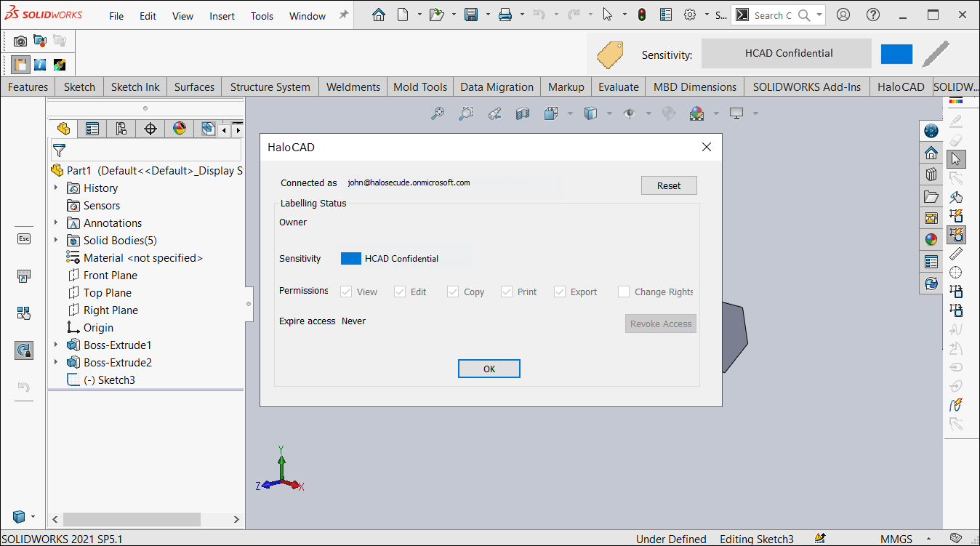Click the sensitivity label tag icon
The width and height of the screenshot is (980, 546).
click(610, 55)
